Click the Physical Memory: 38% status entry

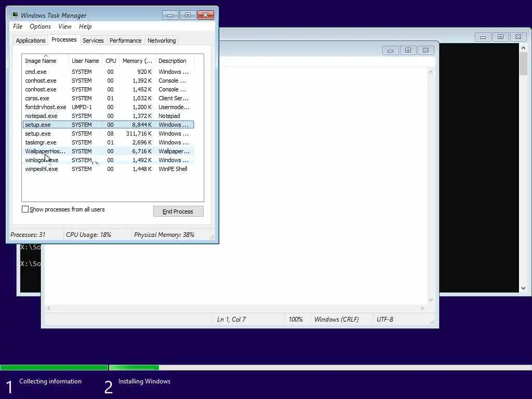tap(164, 235)
